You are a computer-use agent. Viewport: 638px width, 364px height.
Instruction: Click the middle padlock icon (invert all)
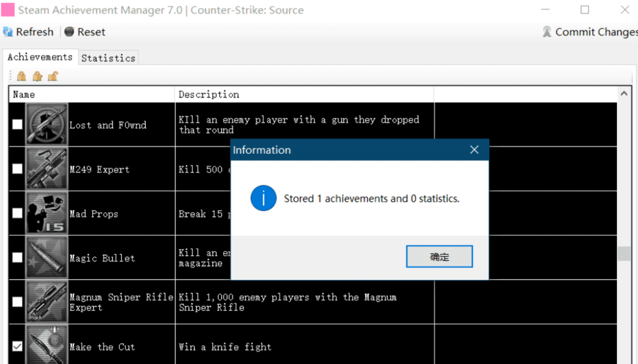[37, 76]
